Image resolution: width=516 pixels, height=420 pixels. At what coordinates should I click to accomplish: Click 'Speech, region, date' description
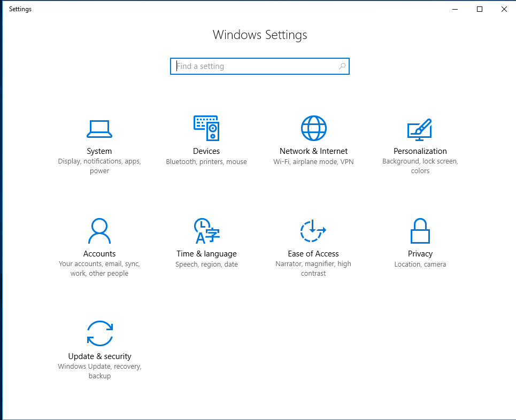tap(206, 265)
